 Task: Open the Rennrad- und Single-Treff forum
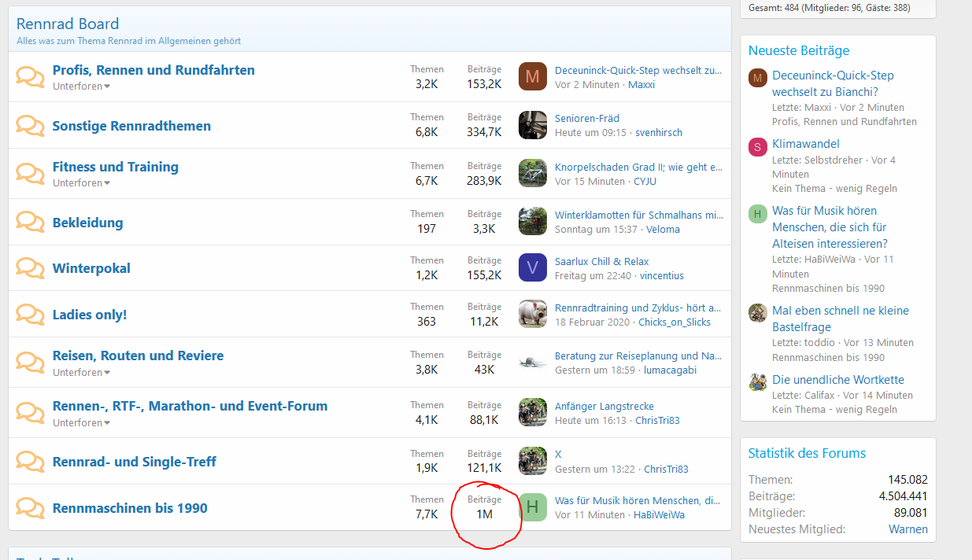134,462
